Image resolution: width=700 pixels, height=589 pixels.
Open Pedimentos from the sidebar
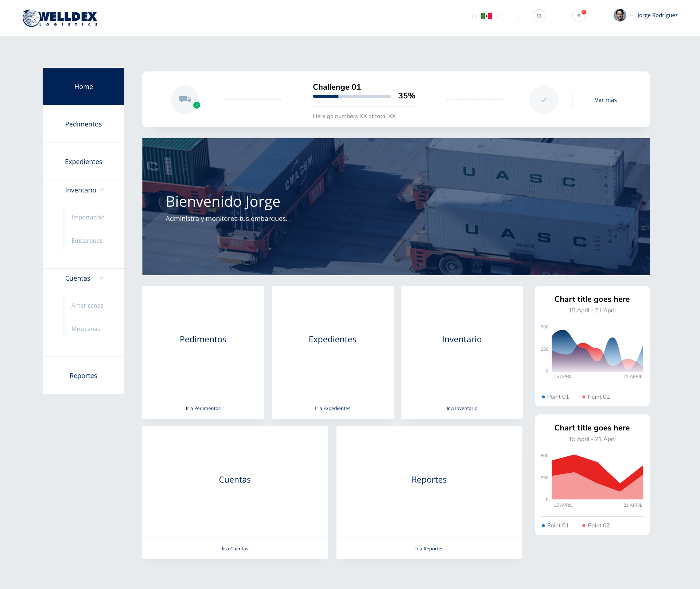[83, 124]
